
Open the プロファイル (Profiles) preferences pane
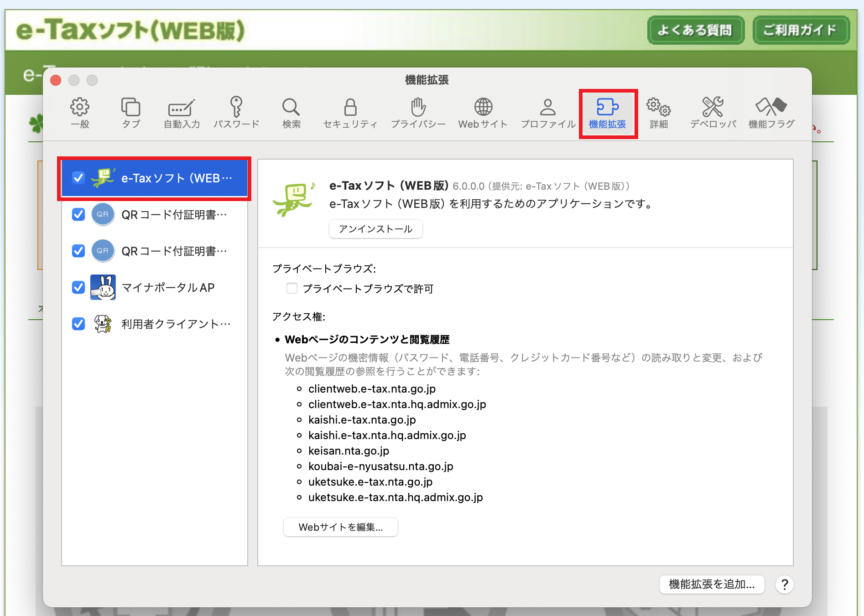pyautogui.click(x=548, y=113)
